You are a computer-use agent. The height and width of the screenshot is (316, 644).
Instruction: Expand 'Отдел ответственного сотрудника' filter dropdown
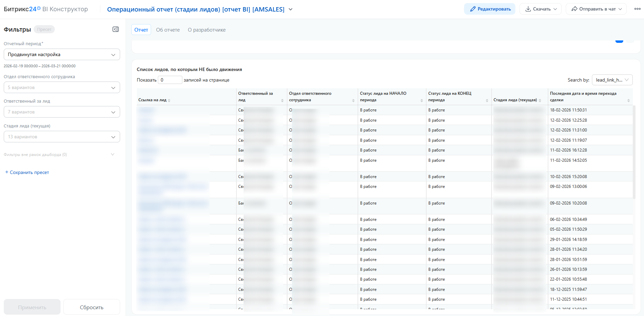coord(62,88)
